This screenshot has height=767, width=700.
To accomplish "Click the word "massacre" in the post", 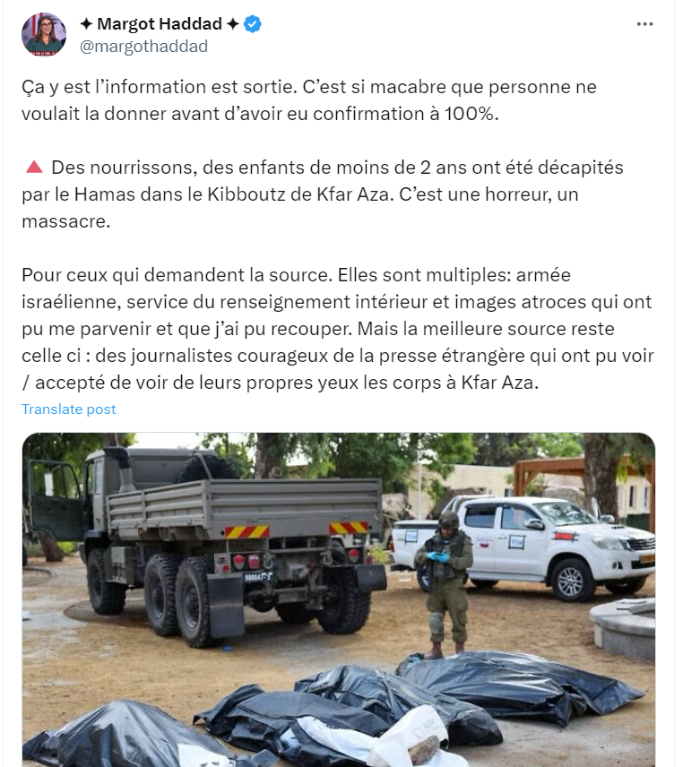I will pyautogui.click(x=66, y=221).
